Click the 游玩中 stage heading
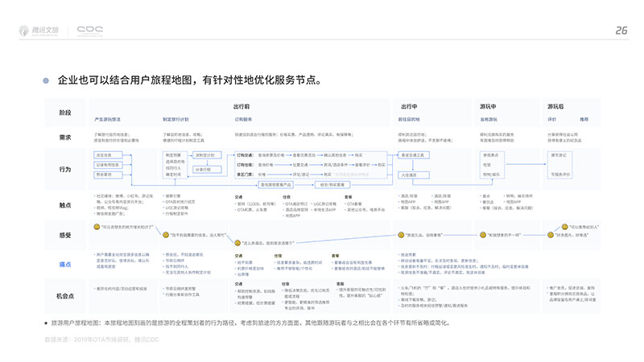 tap(488, 106)
